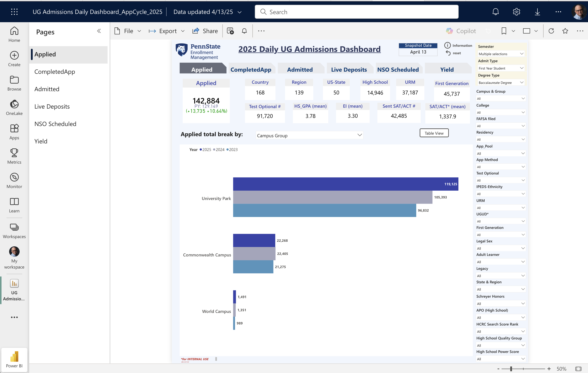
Task: Click in the Search field
Action: 357,12
